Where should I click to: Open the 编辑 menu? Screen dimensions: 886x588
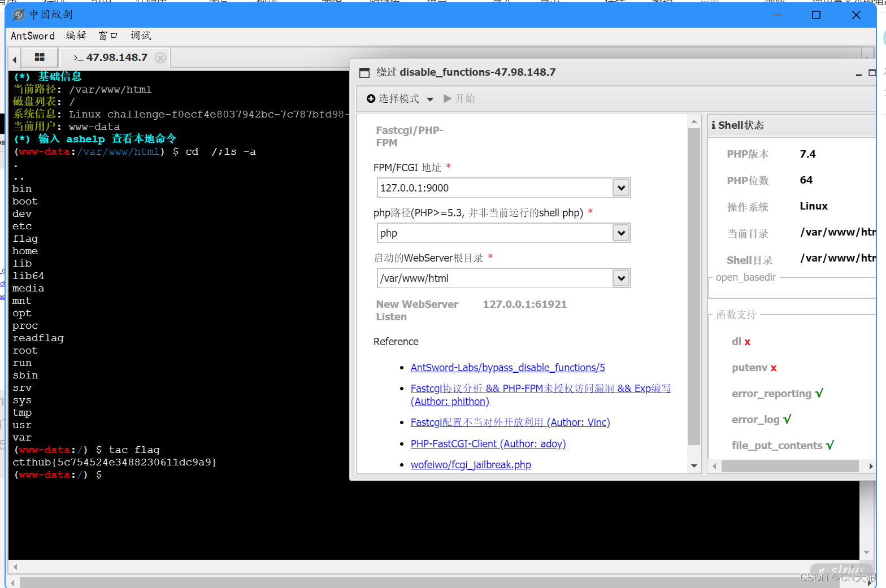[76, 36]
